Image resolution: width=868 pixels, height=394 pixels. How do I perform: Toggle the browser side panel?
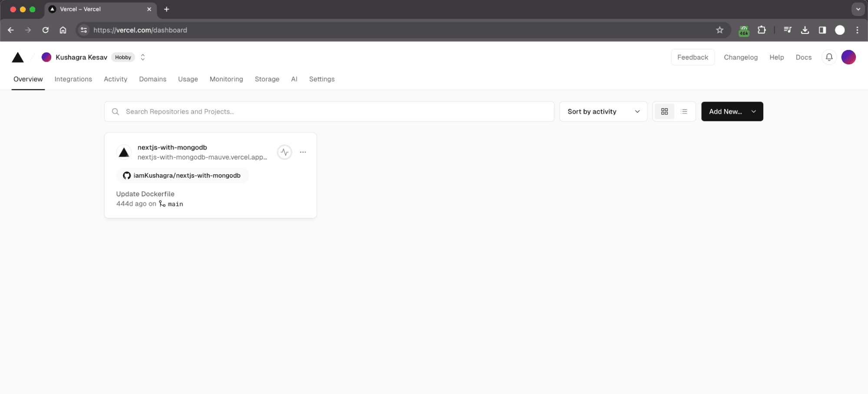[822, 30]
